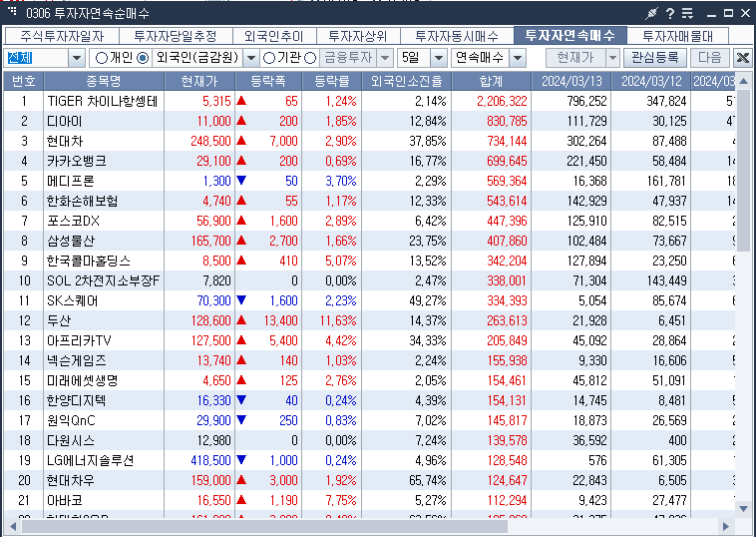The width and height of the screenshot is (756, 537).
Task: Select TIGER 차이나항셍테 row
Action: tap(369, 101)
